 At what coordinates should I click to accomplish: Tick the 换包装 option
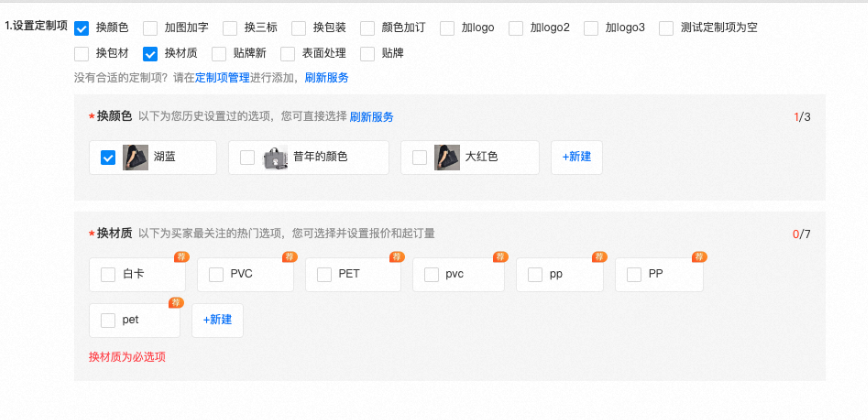pyautogui.click(x=299, y=28)
